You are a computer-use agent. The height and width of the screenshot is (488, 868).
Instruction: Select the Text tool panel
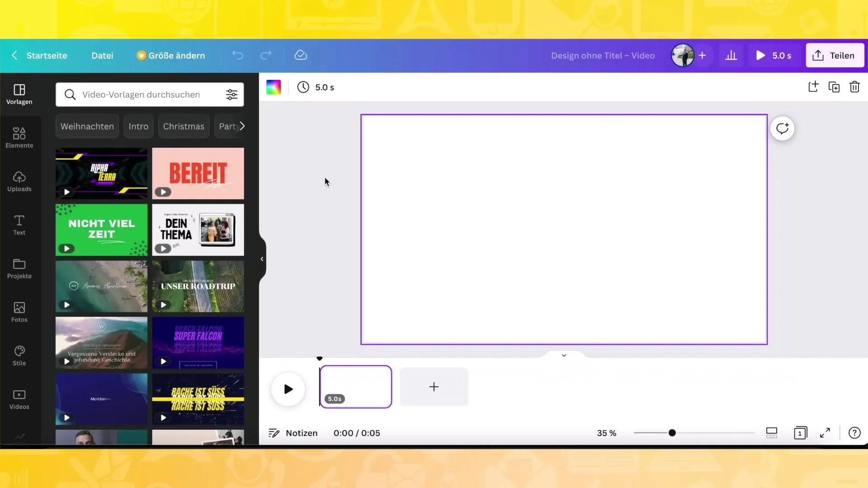tap(19, 225)
